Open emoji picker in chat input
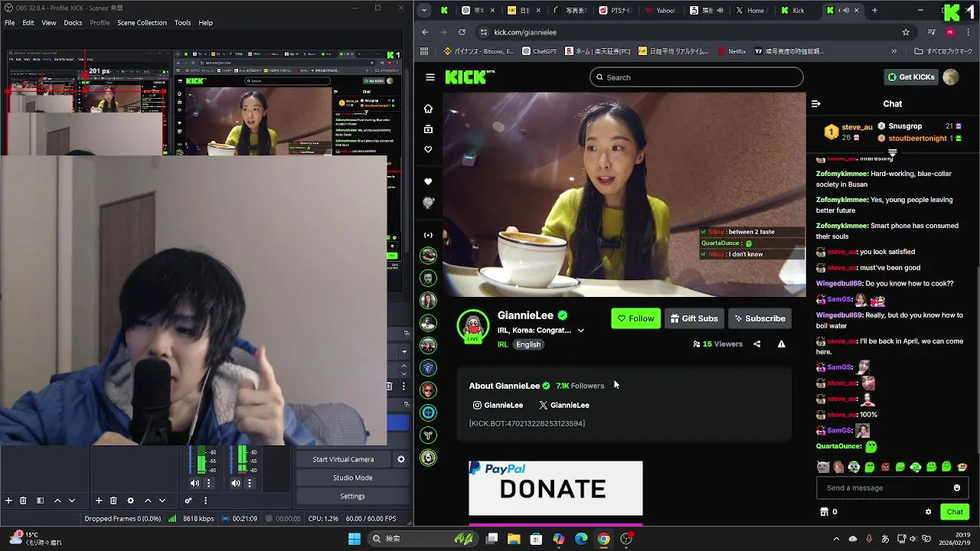The height and width of the screenshot is (551, 980). 956,487
